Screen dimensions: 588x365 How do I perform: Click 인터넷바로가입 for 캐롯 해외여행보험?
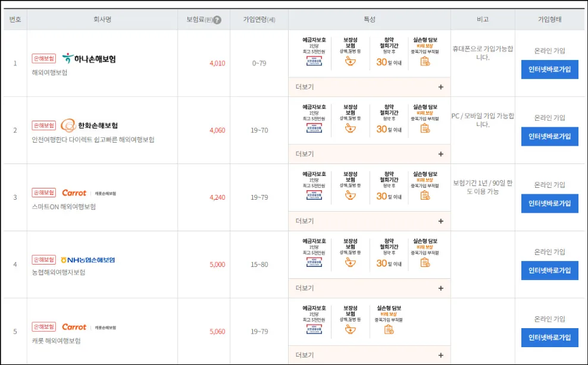(x=550, y=338)
